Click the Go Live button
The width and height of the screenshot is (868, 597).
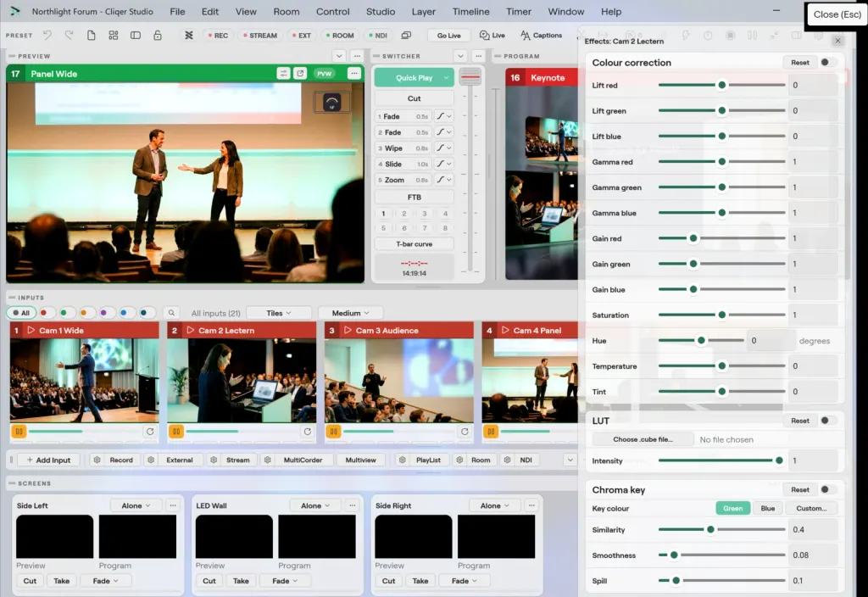(x=449, y=35)
